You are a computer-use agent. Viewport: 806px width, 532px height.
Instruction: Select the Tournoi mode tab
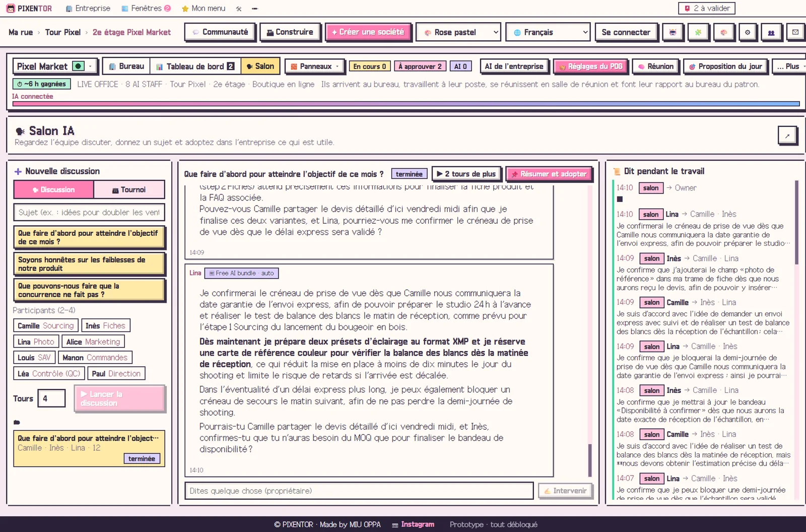point(129,189)
